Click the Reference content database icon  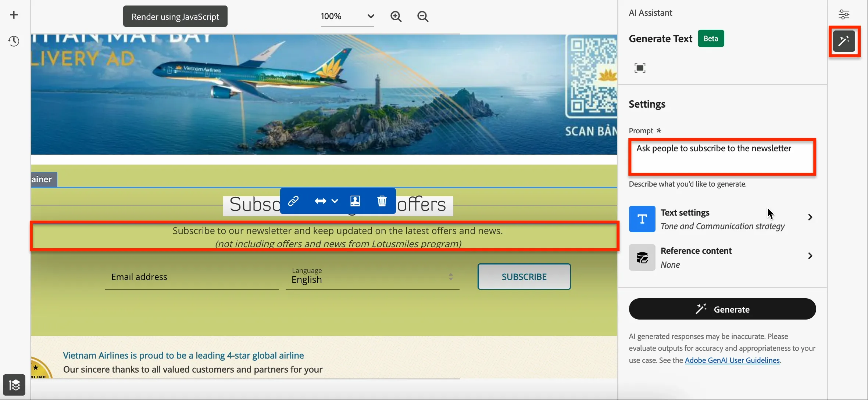[642, 257]
